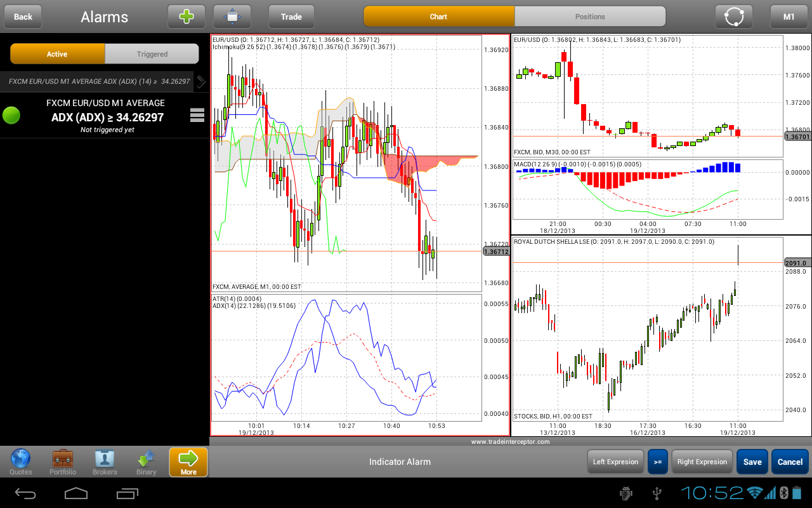Tap the More green arrow button
Viewport: 812px width, 508px height.
pos(188,462)
